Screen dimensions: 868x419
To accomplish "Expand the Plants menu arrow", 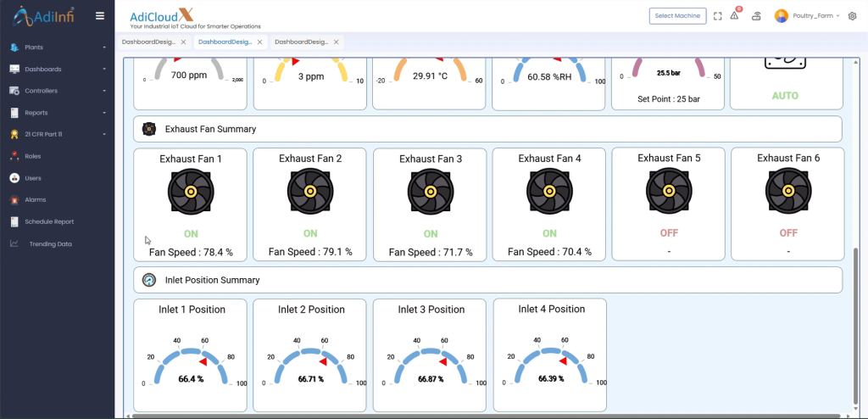I will point(104,47).
